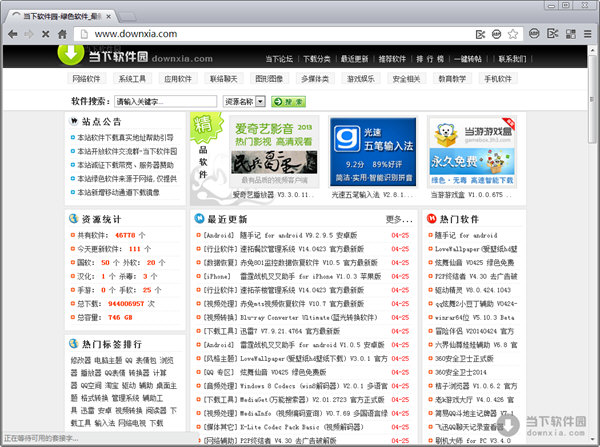Click the green 搜索 button

[289, 101]
